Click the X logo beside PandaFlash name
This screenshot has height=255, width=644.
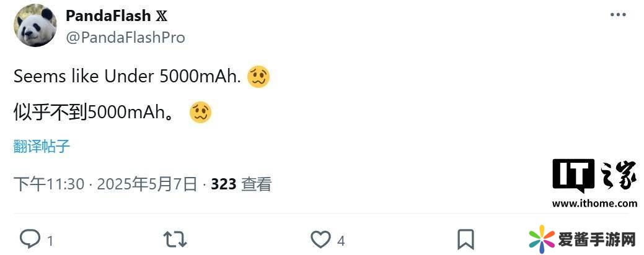(x=161, y=16)
